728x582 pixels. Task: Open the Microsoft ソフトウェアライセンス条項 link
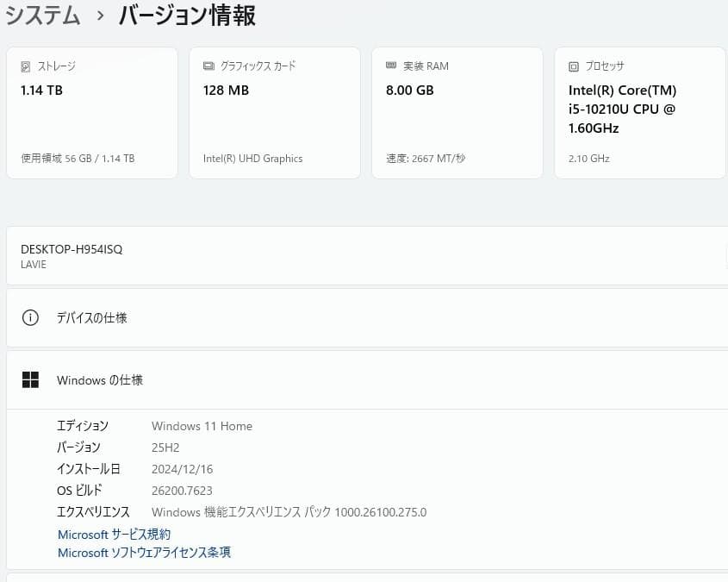click(143, 553)
